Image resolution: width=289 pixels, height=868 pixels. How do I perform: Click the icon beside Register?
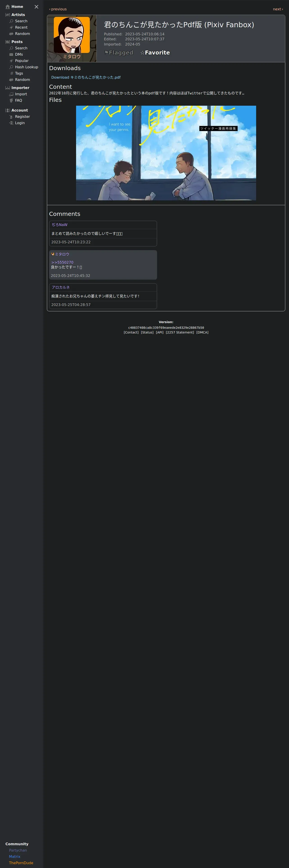tap(11, 117)
